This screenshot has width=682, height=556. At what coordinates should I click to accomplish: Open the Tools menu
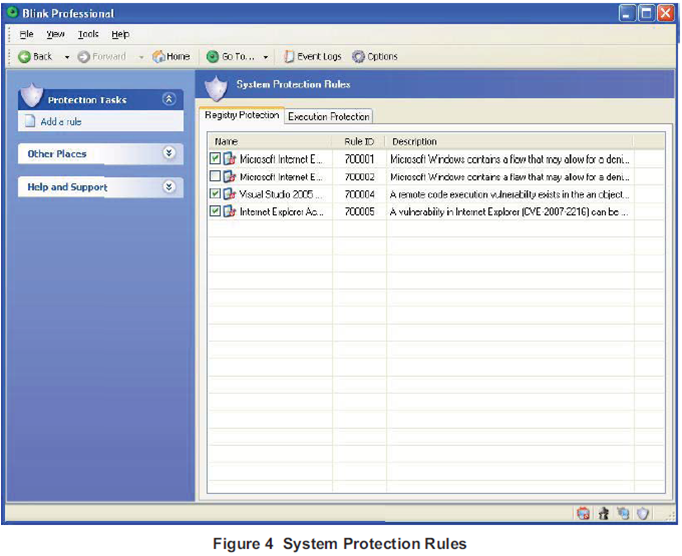click(x=88, y=34)
